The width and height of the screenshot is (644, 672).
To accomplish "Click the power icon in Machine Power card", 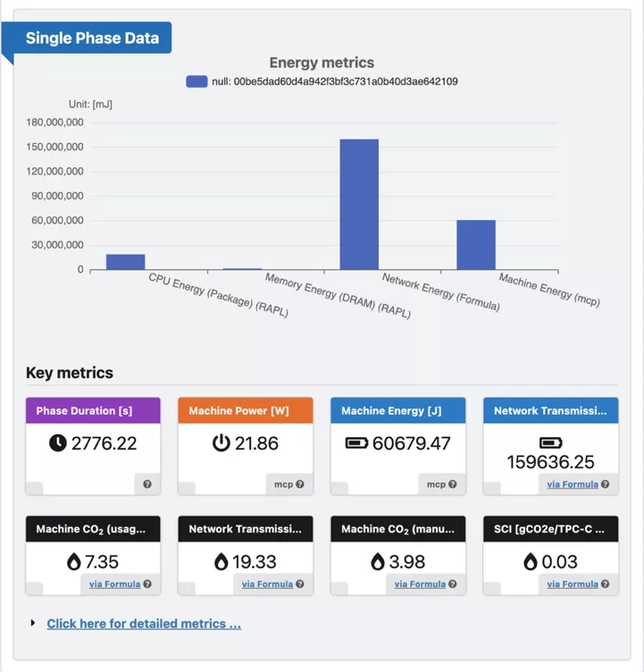I will coord(221,443).
